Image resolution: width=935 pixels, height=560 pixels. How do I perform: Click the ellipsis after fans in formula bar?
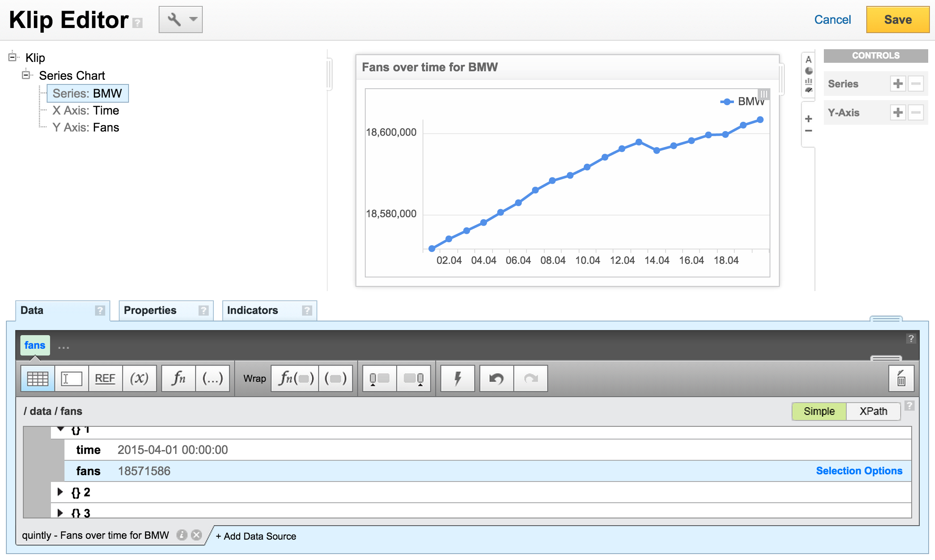[x=64, y=347]
